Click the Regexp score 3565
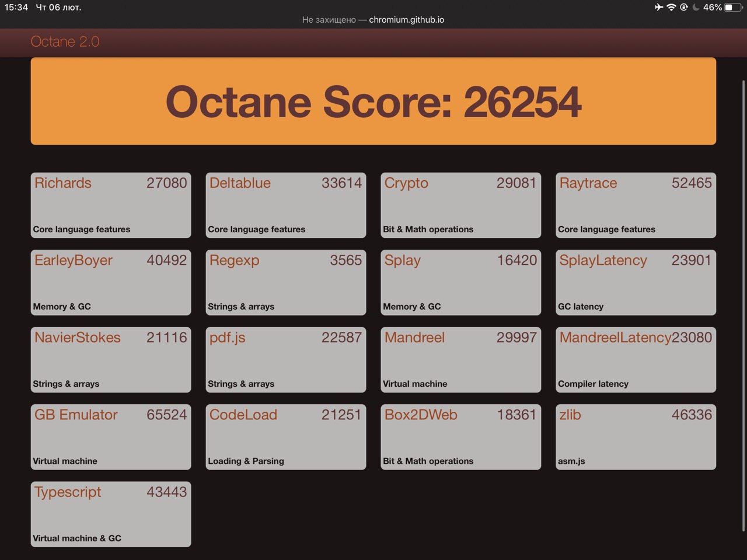The width and height of the screenshot is (747, 560). pyautogui.click(x=346, y=260)
